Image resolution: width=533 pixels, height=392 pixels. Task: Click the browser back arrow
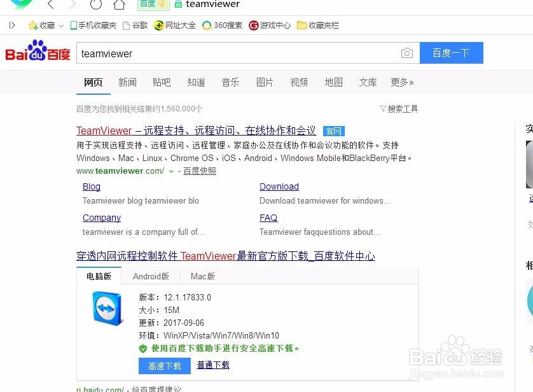click(x=50, y=4)
